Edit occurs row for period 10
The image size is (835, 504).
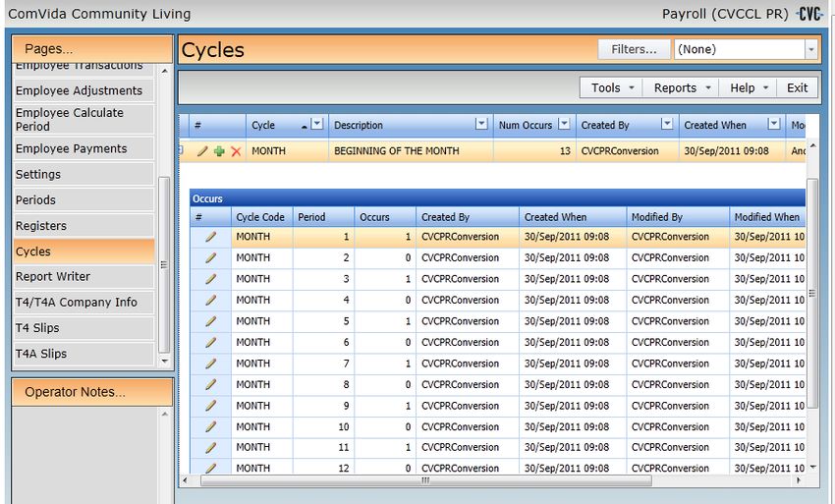(211, 426)
